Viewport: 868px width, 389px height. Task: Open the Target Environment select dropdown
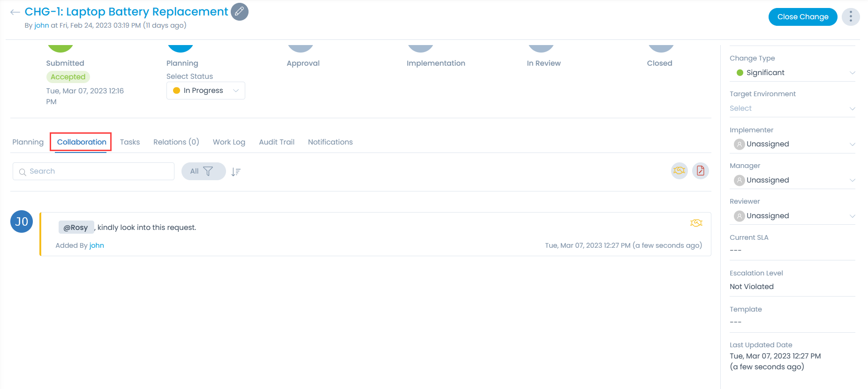click(793, 108)
